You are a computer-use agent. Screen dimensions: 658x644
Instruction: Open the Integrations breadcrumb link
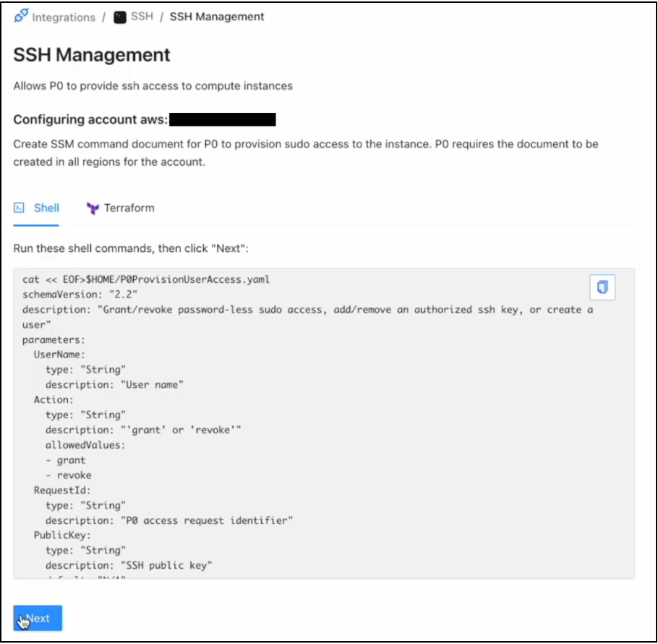pyautogui.click(x=64, y=17)
